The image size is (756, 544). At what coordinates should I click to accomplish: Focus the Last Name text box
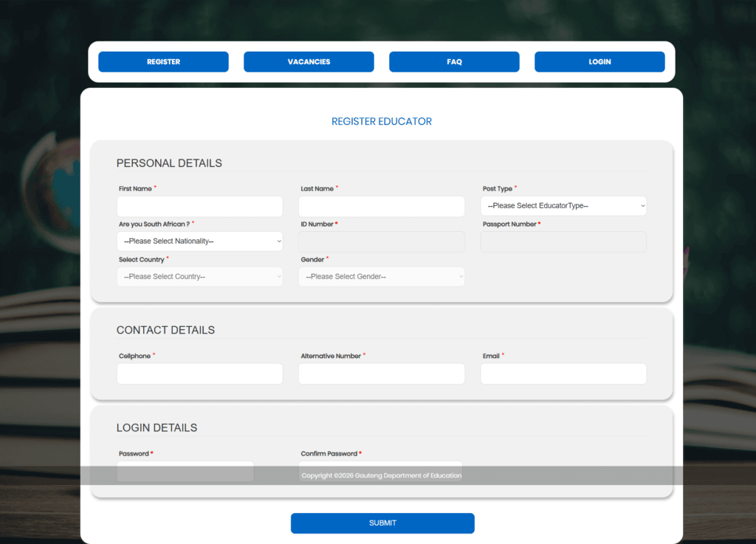381,207
